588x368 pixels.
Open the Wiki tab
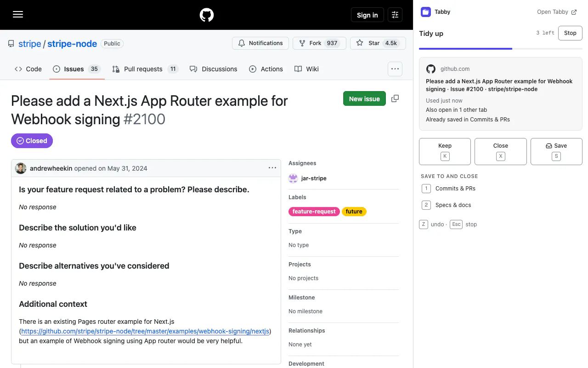pos(306,69)
